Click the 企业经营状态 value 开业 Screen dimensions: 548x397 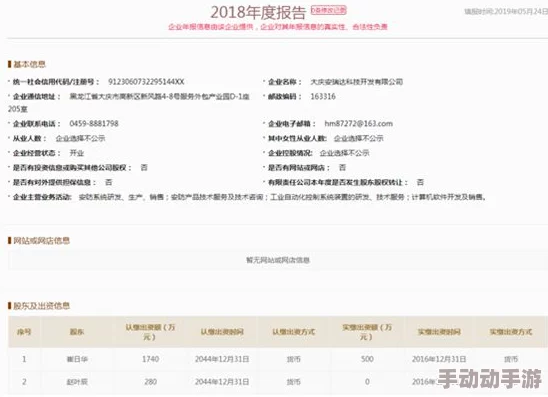click(77, 153)
